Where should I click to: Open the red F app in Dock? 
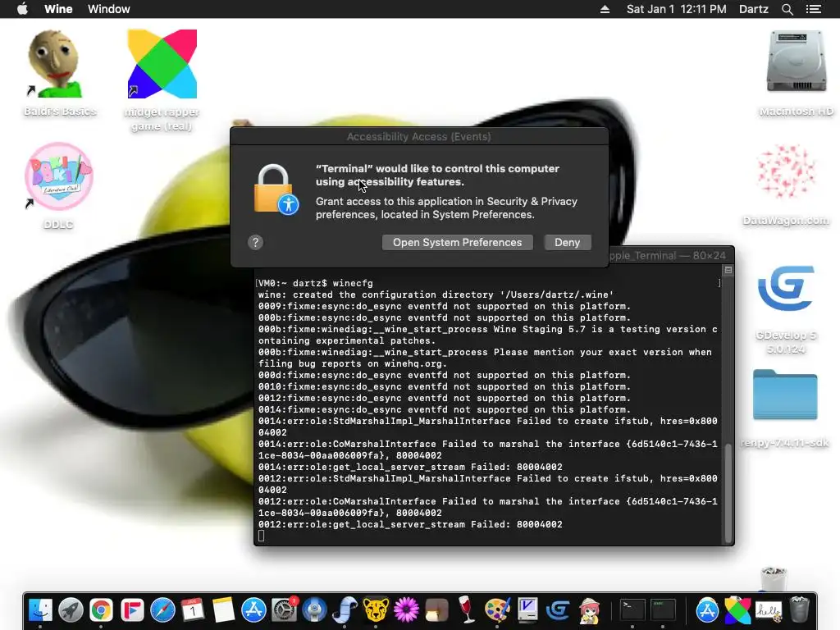click(x=132, y=609)
